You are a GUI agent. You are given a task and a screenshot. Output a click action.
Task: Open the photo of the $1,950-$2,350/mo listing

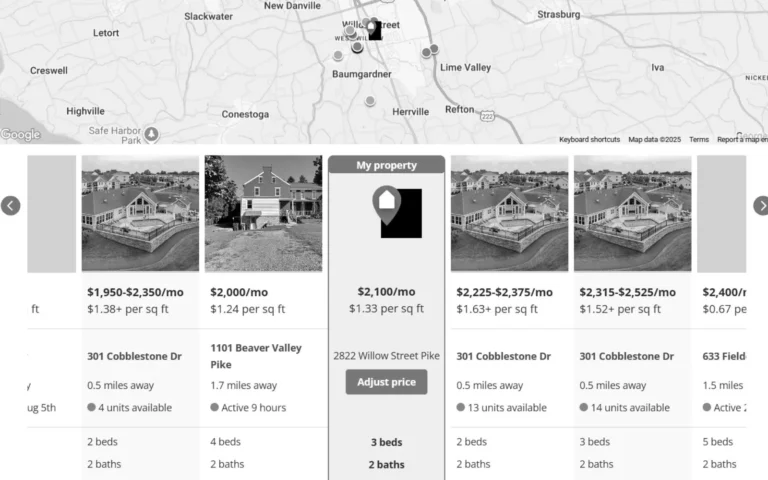pyautogui.click(x=140, y=214)
